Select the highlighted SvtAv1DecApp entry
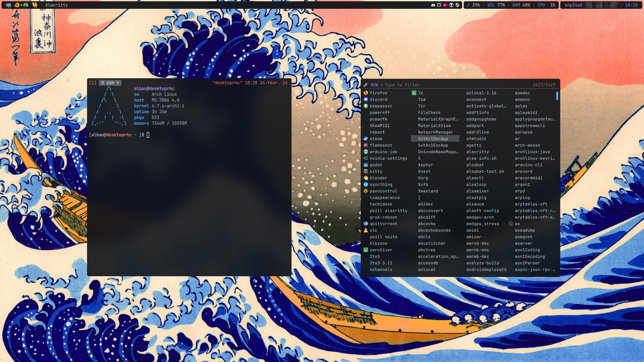Image resolution: width=644 pixels, height=362 pixels. click(433, 139)
